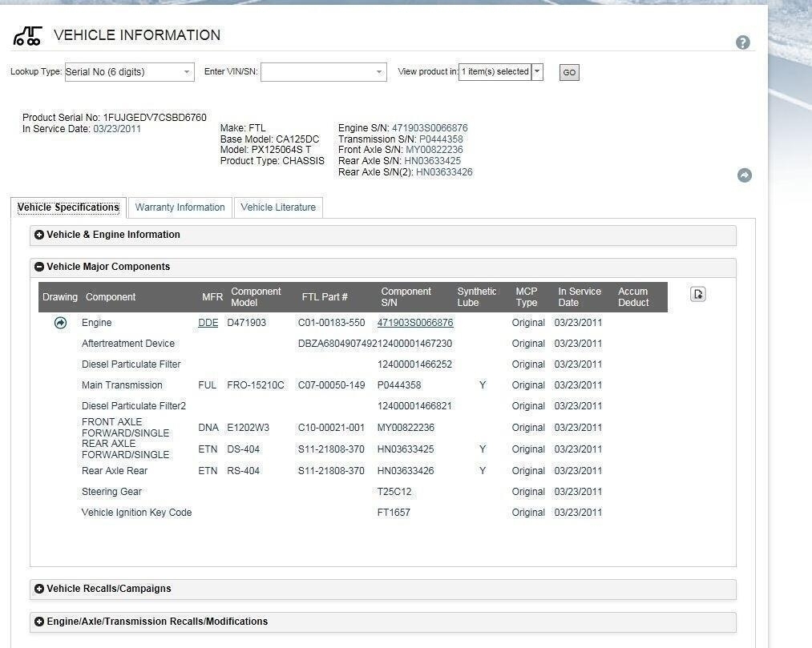This screenshot has width=812, height=648.
Task: Click the Transmission S/N P0444358 header link
Action: coord(440,139)
